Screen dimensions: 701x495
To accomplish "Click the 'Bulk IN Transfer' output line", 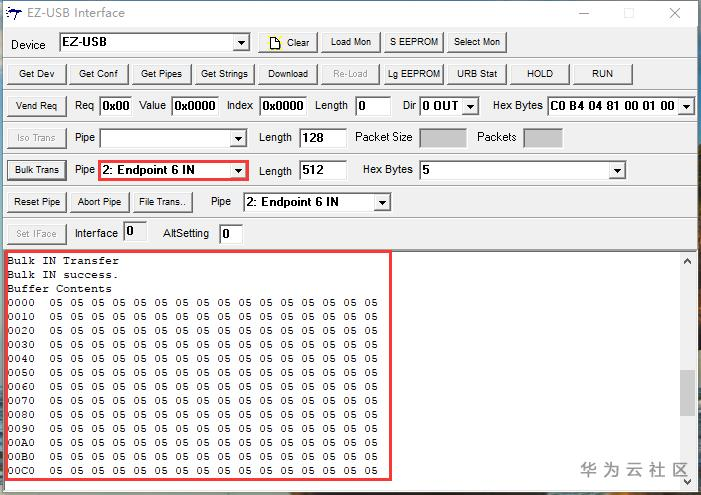I will pos(63,261).
